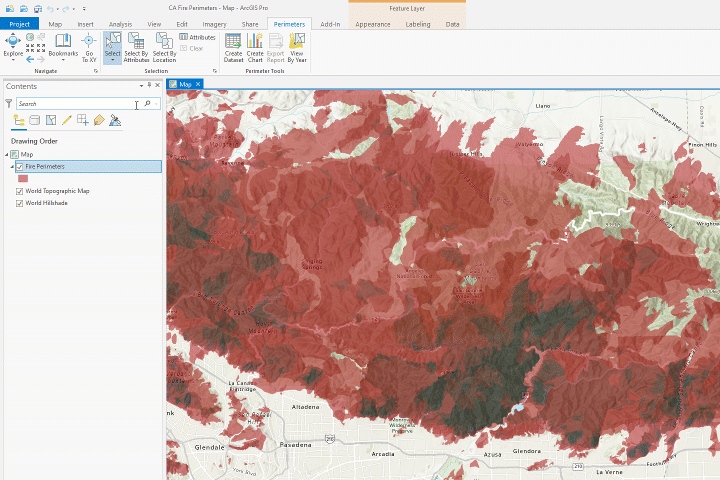
Task: Collapse the Map node in Contents
Action: 6,154
